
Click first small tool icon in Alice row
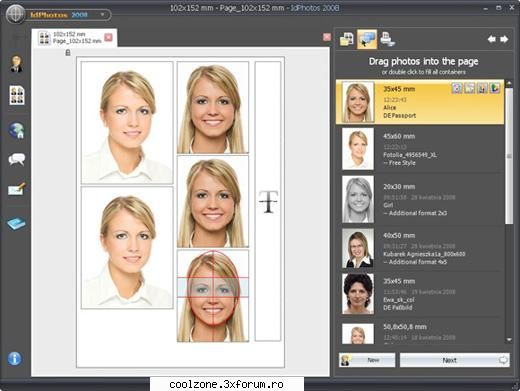pos(457,88)
